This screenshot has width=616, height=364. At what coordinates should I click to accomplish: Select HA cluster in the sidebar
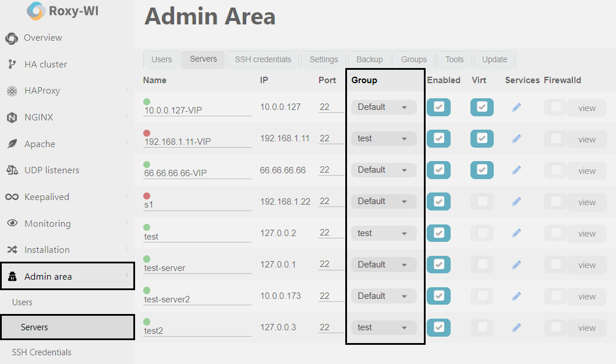(45, 64)
